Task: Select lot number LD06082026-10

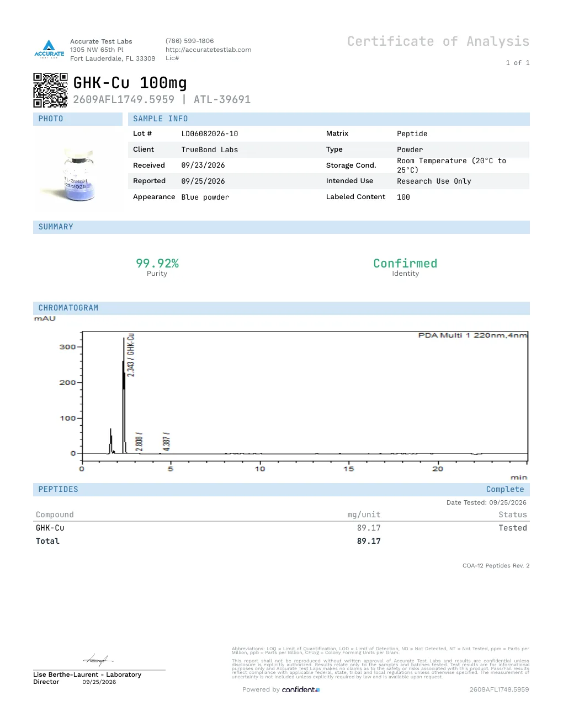Action: pyautogui.click(x=210, y=134)
